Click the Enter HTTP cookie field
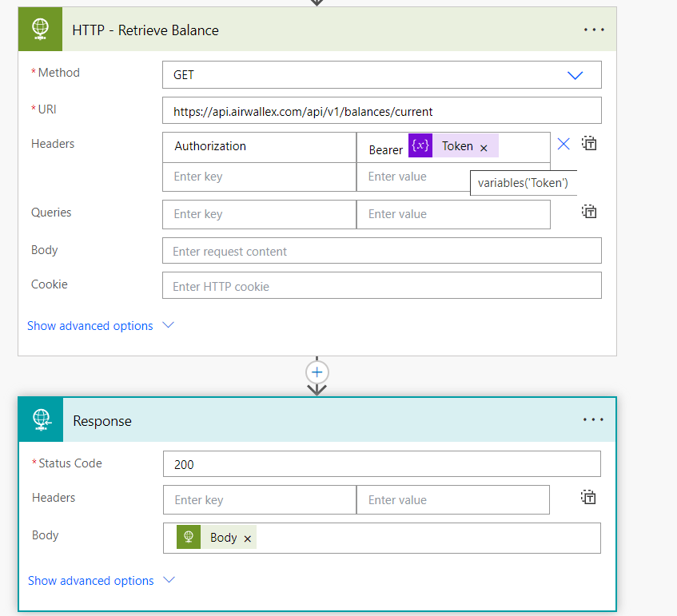The height and width of the screenshot is (616, 677). 381,286
